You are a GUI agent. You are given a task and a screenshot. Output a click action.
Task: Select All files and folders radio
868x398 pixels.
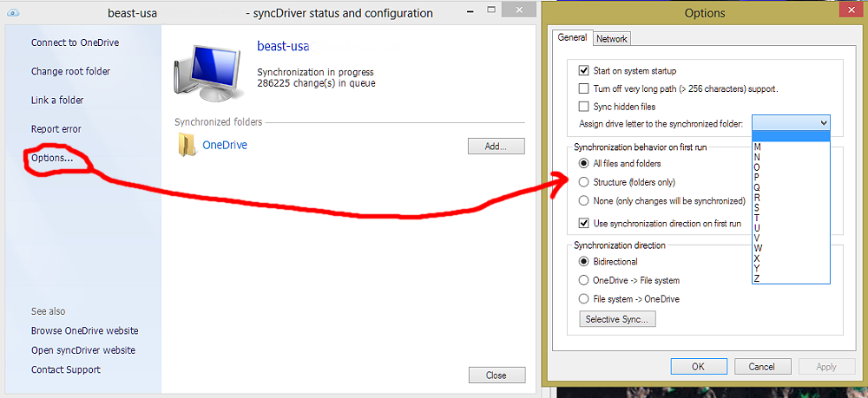(x=583, y=164)
